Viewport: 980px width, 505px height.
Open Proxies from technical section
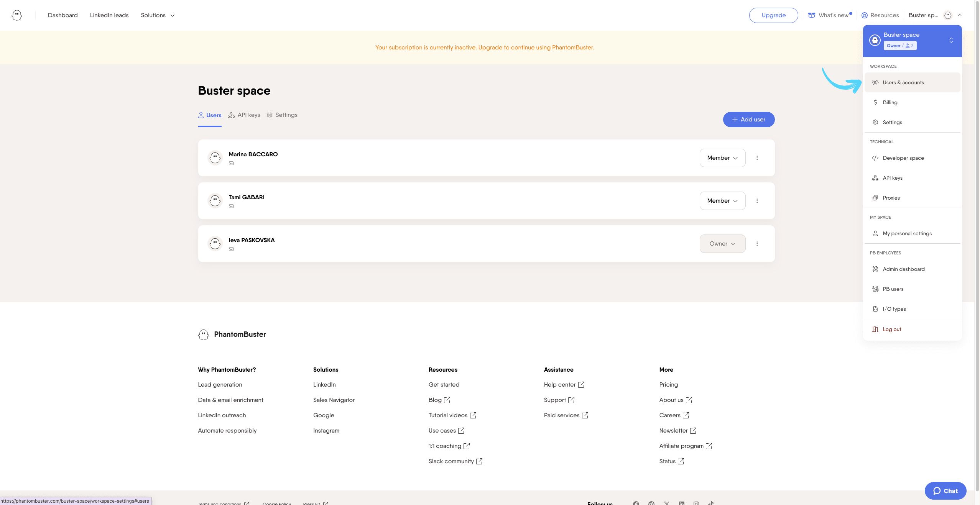coord(912,198)
